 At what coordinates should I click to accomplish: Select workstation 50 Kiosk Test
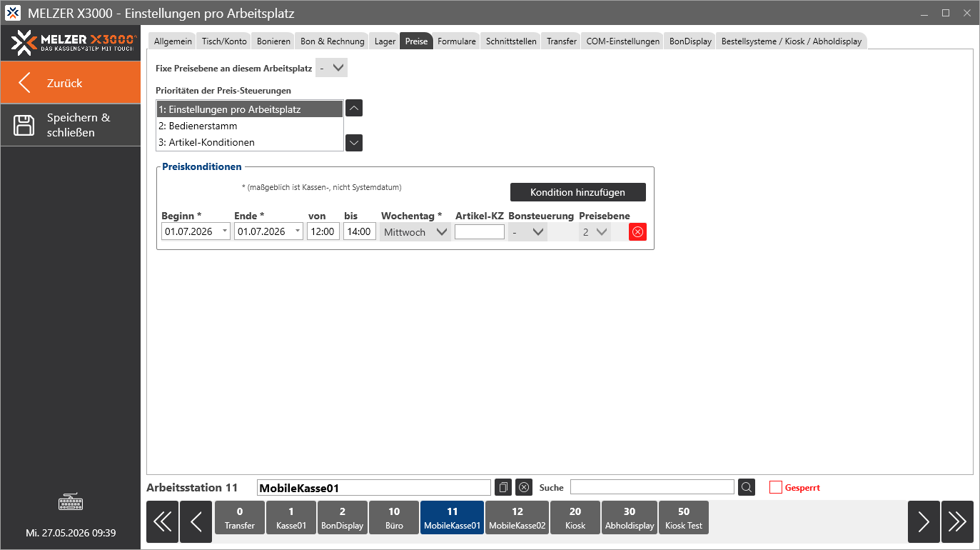(684, 519)
